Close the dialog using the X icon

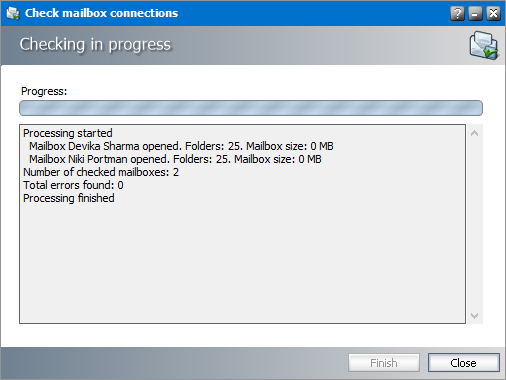tap(493, 14)
